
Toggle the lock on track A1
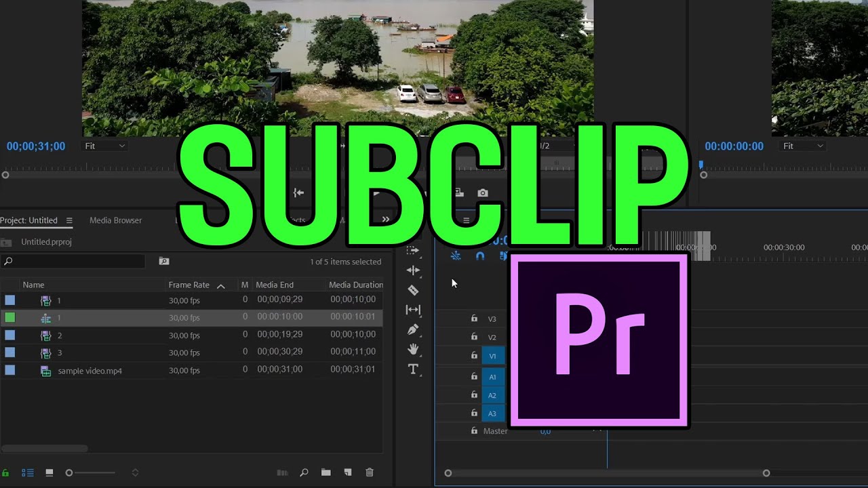[x=474, y=376]
